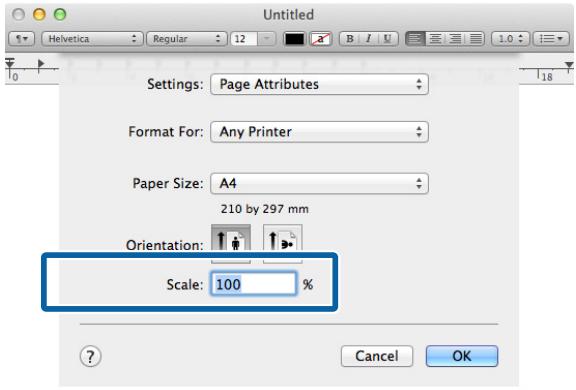The width and height of the screenshot is (576, 390).
Task: Justify the text alignment
Action: [475, 39]
